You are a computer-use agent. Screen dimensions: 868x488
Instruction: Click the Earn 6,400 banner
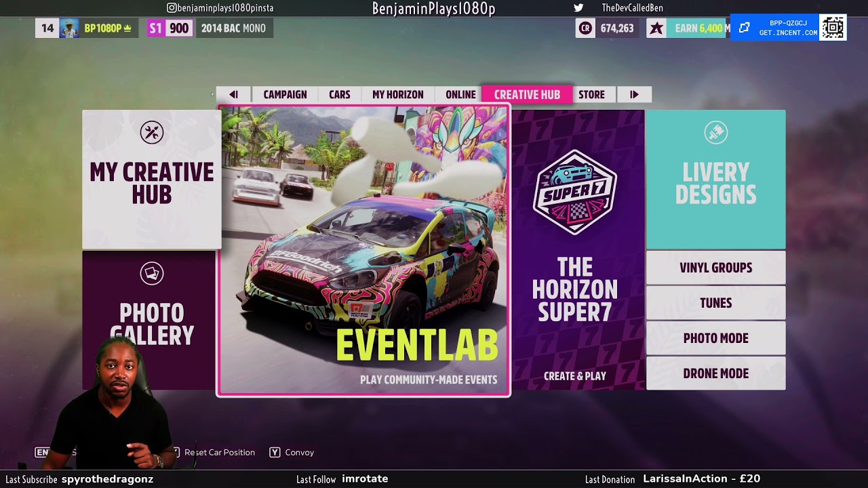point(700,28)
